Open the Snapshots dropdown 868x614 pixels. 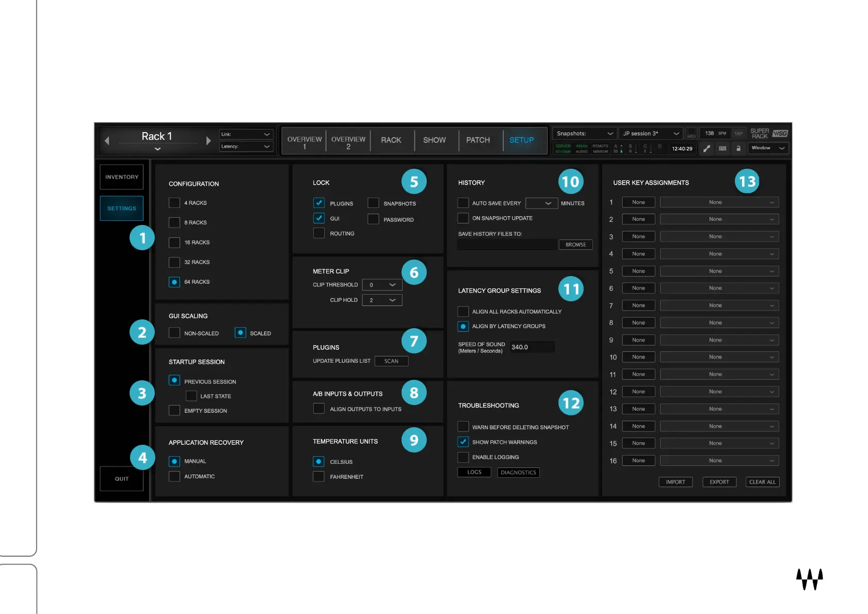click(x=585, y=133)
